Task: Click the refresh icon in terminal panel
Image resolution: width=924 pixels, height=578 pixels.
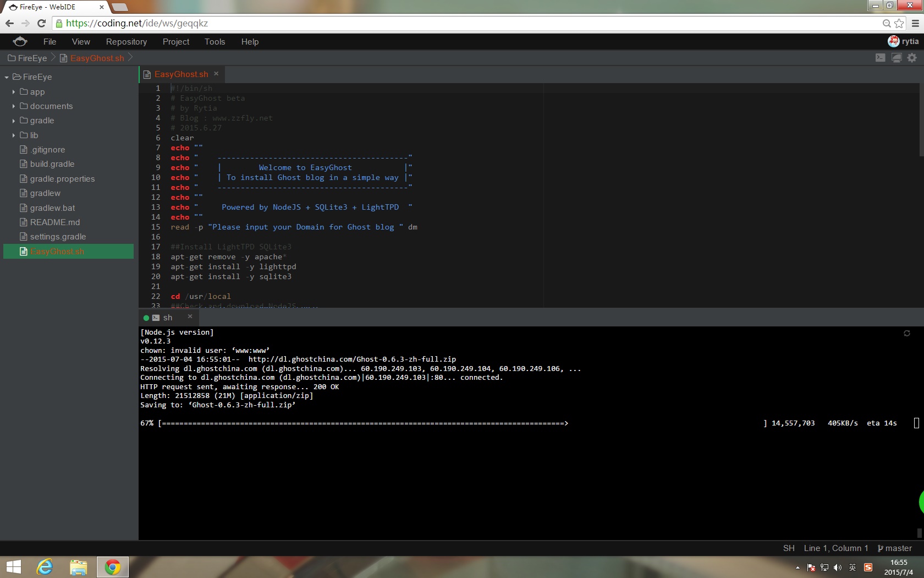Action: 907,333
